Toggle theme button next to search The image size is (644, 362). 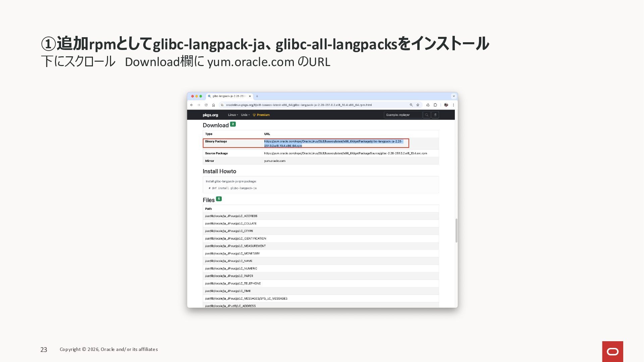click(x=435, y=115)
